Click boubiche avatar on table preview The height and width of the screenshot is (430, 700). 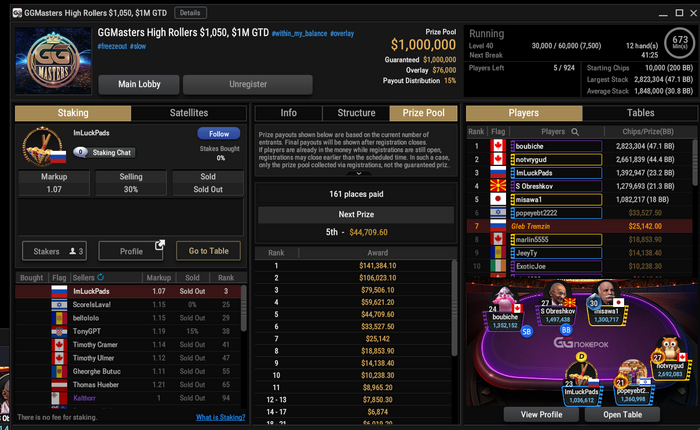pyautogui.click(x=504, y=299)
